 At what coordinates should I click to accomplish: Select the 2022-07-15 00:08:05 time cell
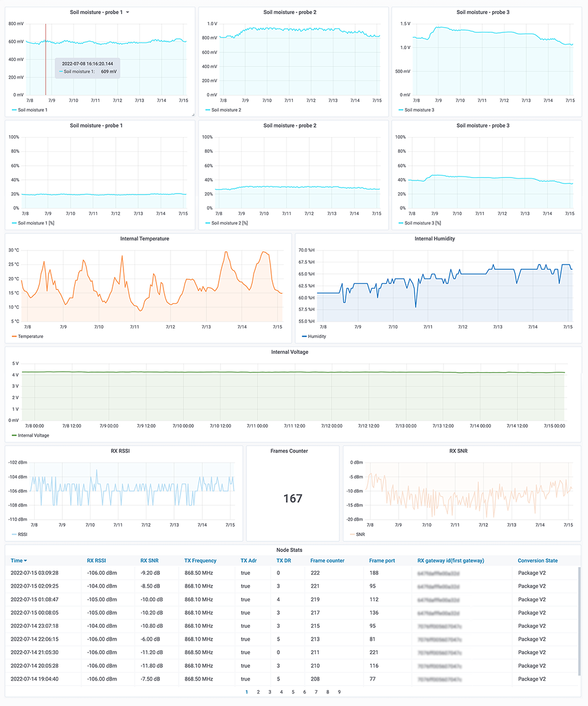[43, 613]
